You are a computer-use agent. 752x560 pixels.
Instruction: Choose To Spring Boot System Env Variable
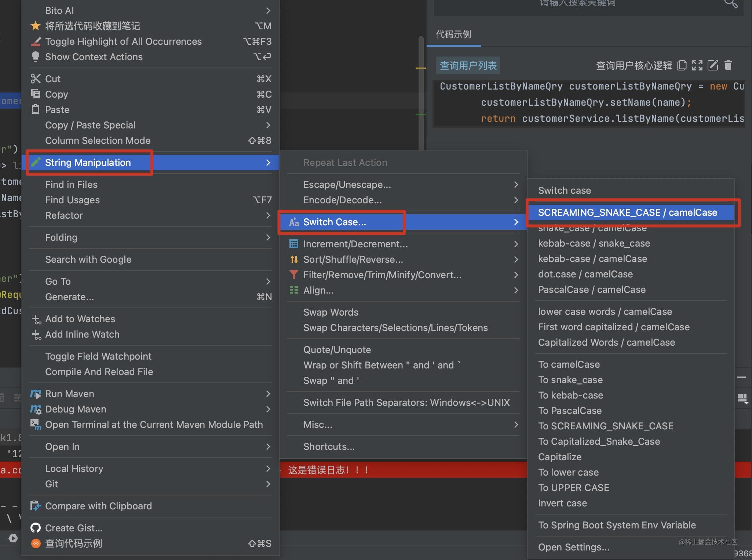click(631, 525)
